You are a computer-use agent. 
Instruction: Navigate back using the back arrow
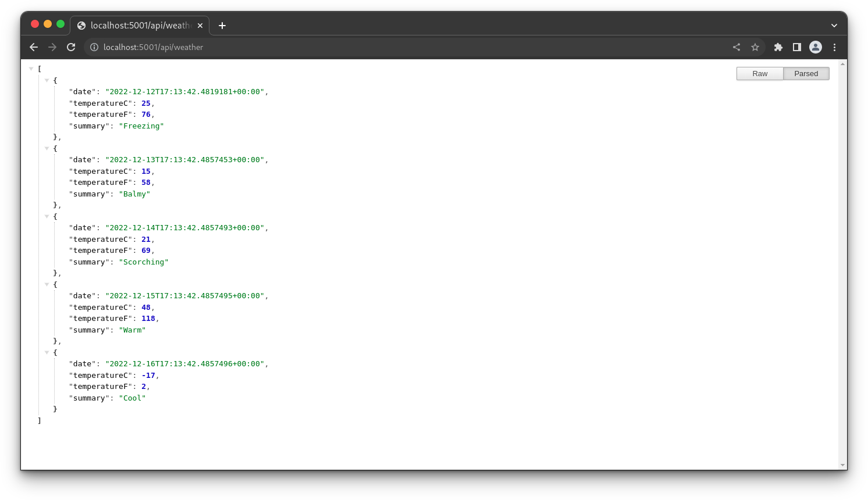point(33,47)
